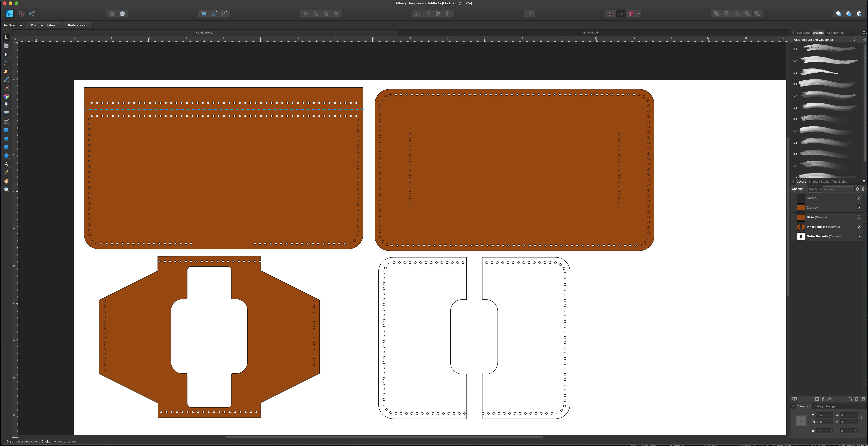This screenshot has height=446, width=868.
Task: Select the Node tool
Action: coord(6,54)
